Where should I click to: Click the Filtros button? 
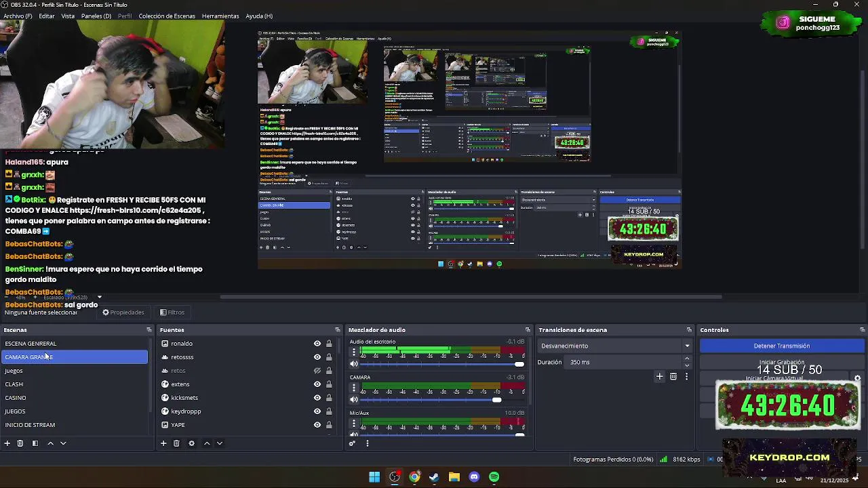[x=172, y=312]
